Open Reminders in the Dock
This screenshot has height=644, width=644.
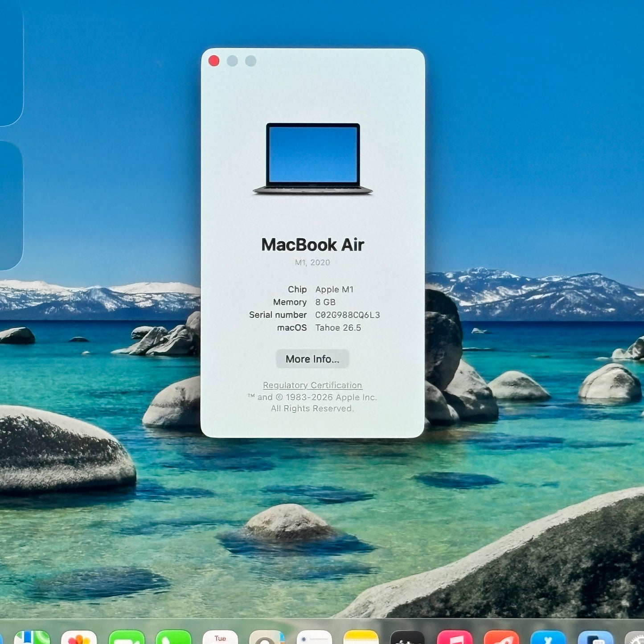314,638
